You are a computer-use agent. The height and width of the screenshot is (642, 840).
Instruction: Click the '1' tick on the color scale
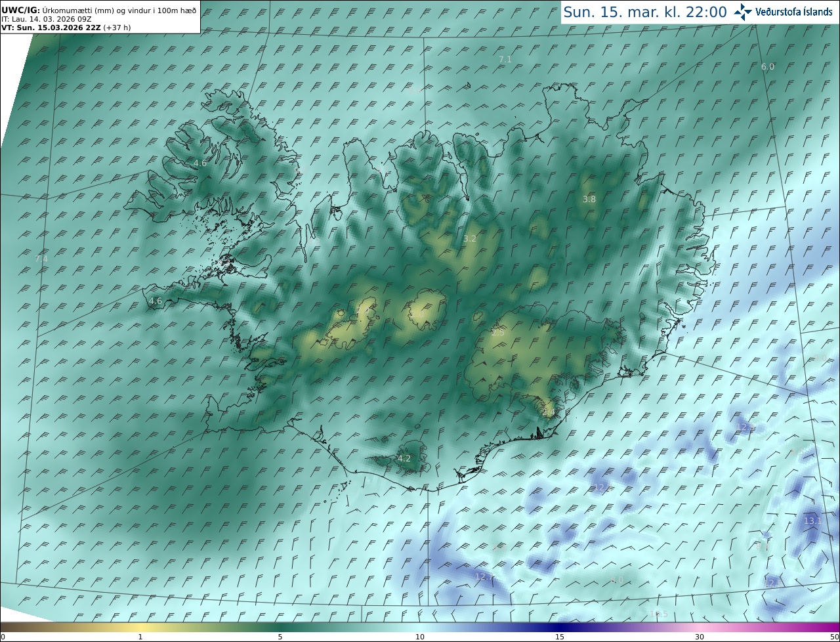(x=140, y=637)
